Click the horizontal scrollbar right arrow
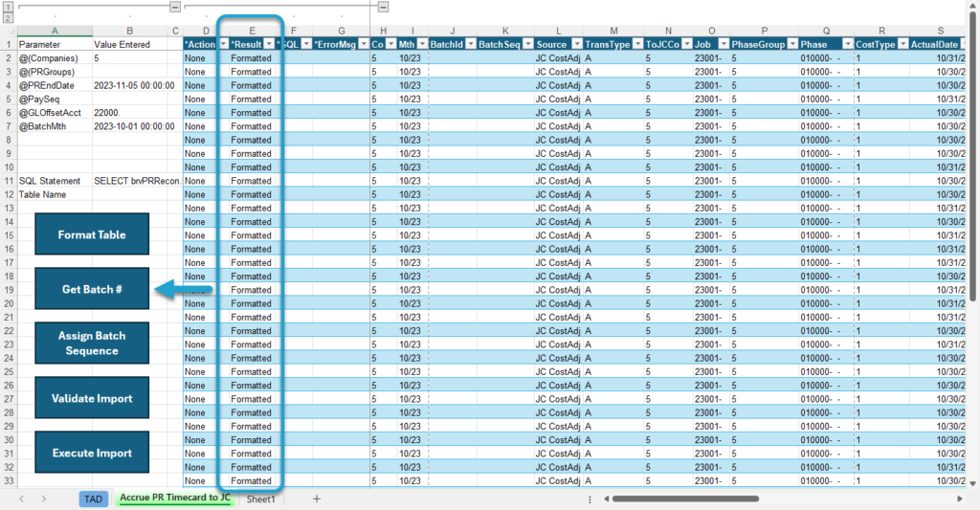The image size is (980, 510). 960,499
